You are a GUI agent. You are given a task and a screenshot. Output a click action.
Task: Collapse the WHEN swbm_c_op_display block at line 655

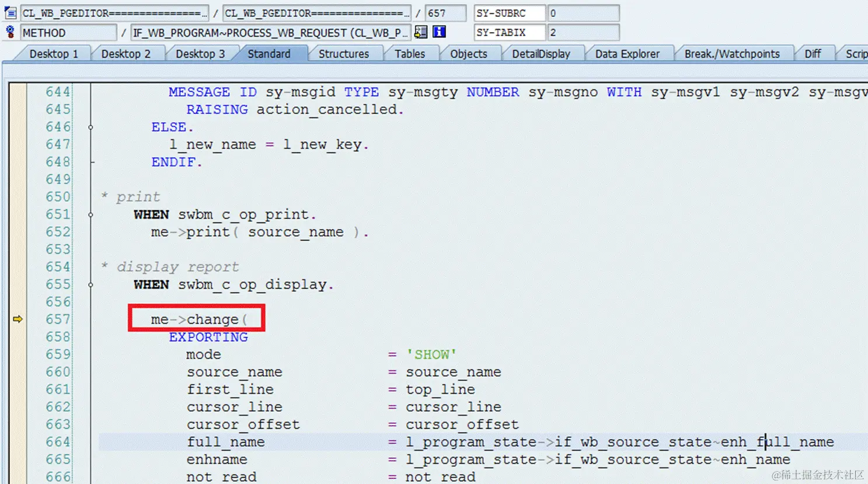point(90,284)
